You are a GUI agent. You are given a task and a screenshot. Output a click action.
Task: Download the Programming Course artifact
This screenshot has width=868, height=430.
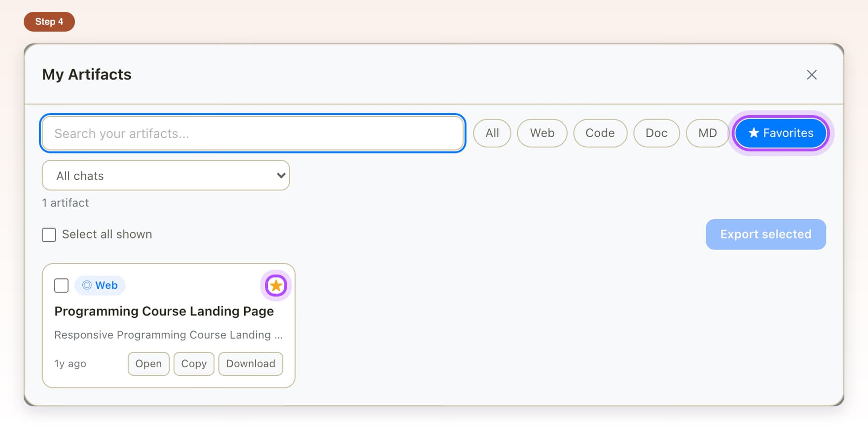coord(251,364)
